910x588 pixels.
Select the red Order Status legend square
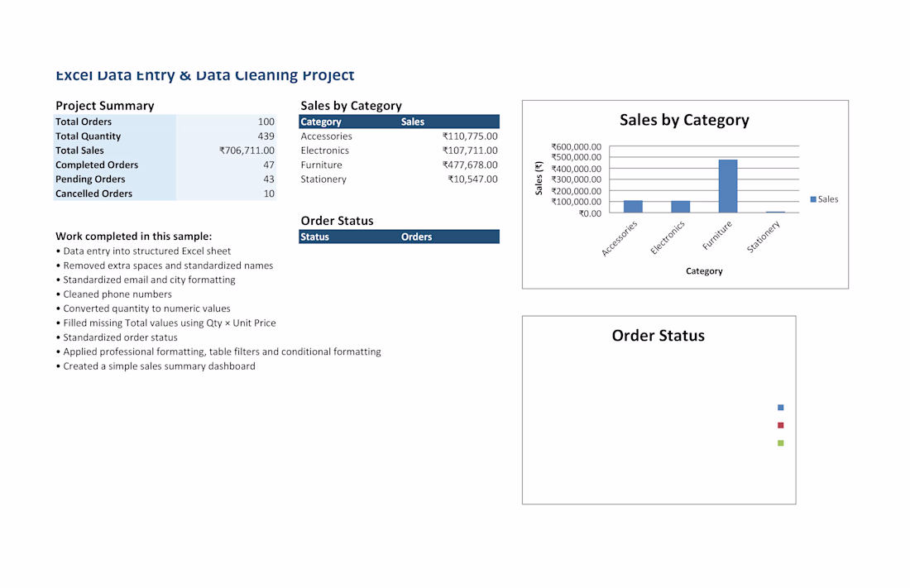[781, 425]
